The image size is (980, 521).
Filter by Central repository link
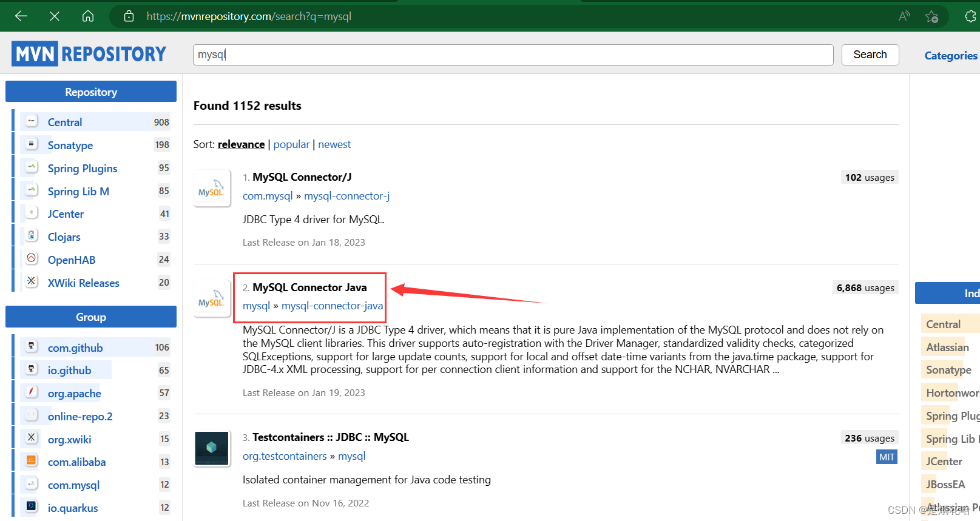pos(65,122)
